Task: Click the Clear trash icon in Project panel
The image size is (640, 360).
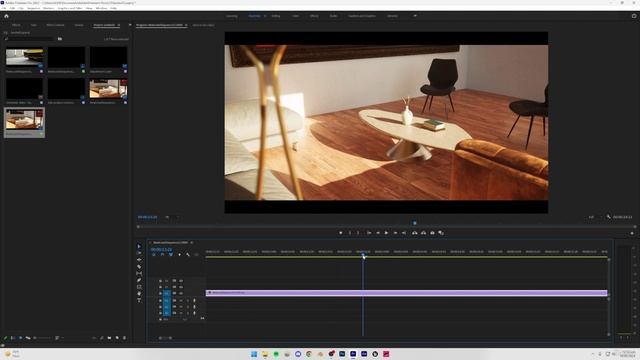Action: [x=124, y=338]
